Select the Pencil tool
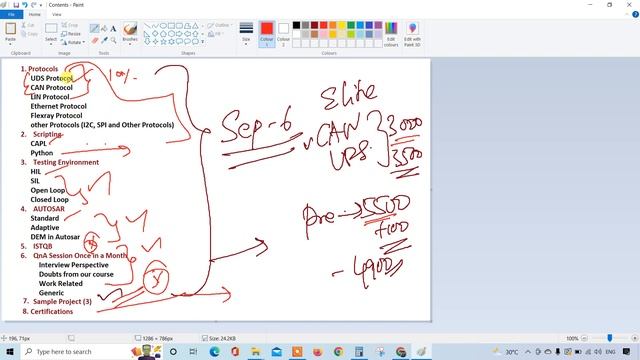This screenshot has height=360, width=640. point(94,28)
